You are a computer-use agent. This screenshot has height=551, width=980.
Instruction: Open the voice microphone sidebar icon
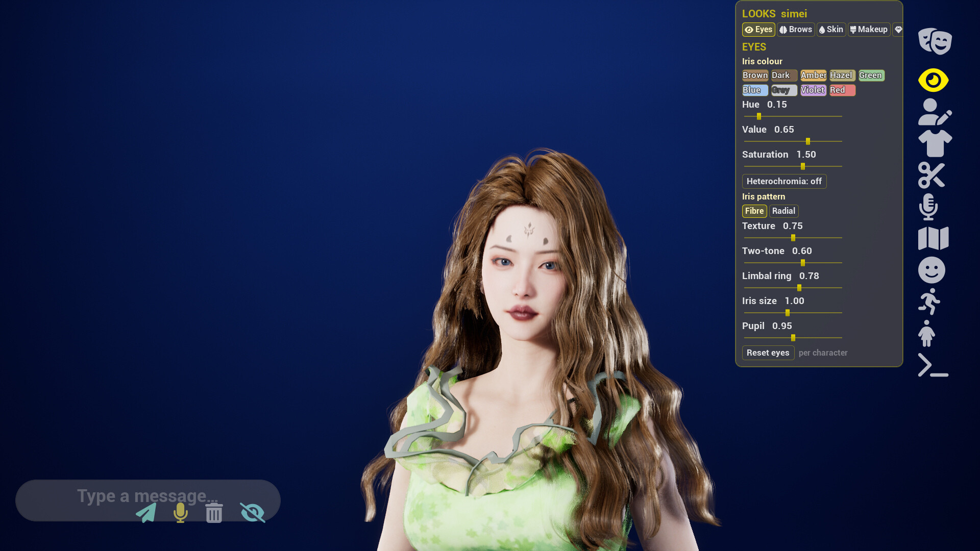tap(928, 207)
